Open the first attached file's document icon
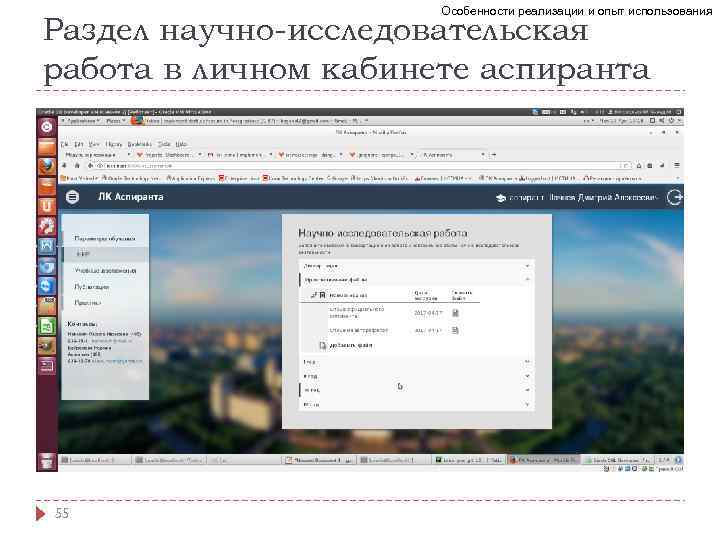Viewport: 720px width, 540px height. pos(455,313)
